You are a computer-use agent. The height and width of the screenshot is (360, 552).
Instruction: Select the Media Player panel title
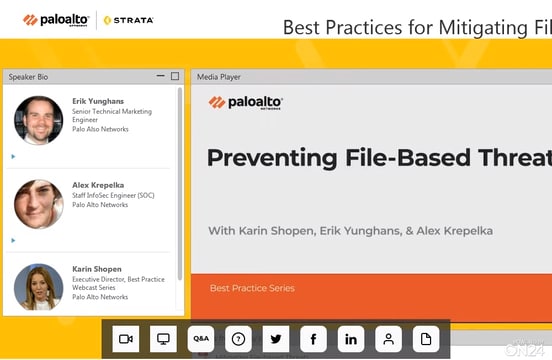219,77
